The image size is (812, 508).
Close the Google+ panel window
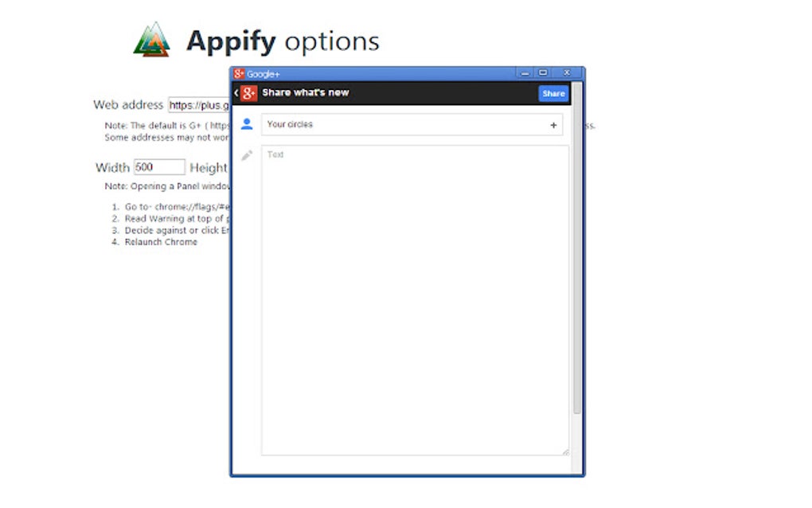(x=567, y=73)
